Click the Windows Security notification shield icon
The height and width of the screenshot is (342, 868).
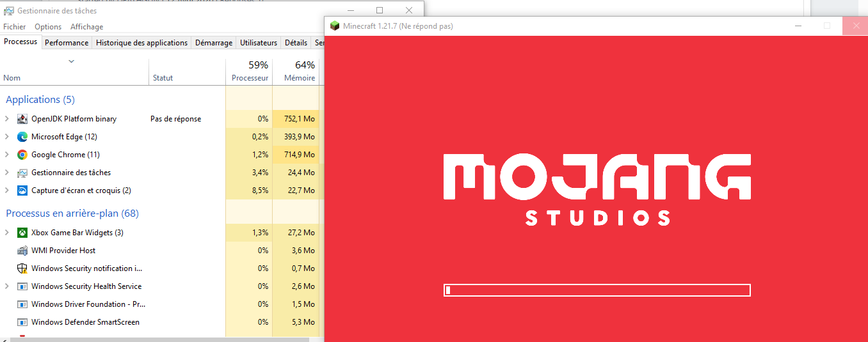[x=22, y=268]
